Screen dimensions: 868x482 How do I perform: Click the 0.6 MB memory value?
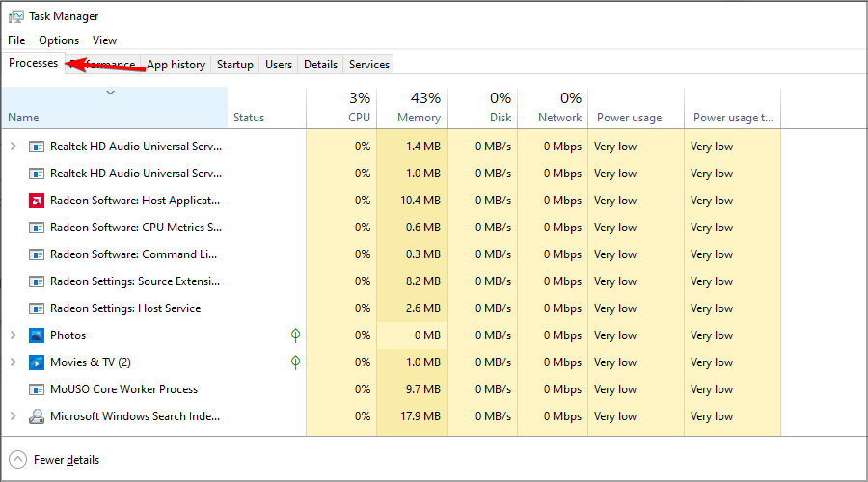pyautogui.click(x=423, y=228)
